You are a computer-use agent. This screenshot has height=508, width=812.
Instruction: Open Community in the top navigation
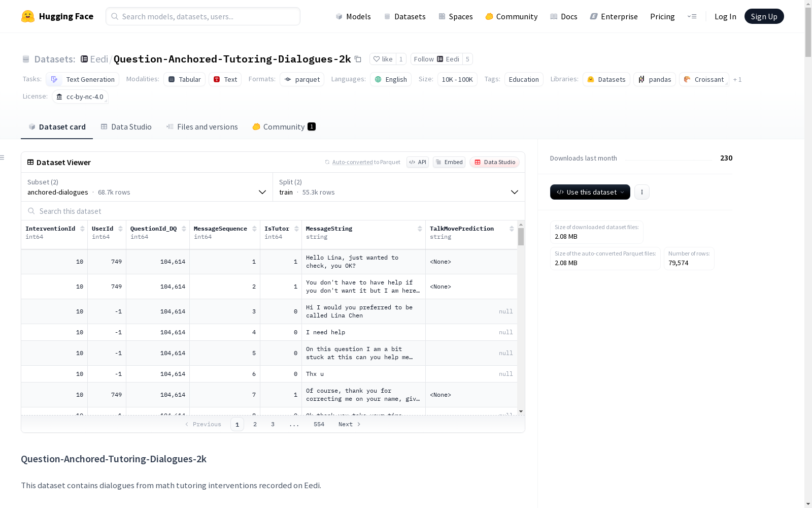pos(512,16)
